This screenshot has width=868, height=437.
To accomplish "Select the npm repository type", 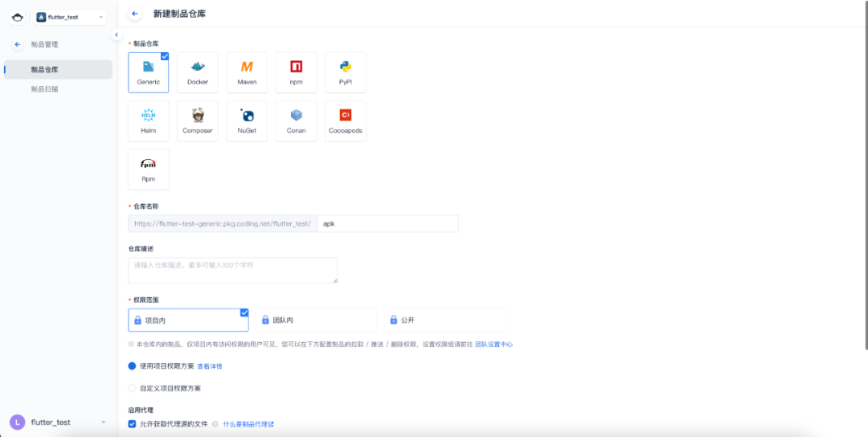I will [x=296, y=72].
